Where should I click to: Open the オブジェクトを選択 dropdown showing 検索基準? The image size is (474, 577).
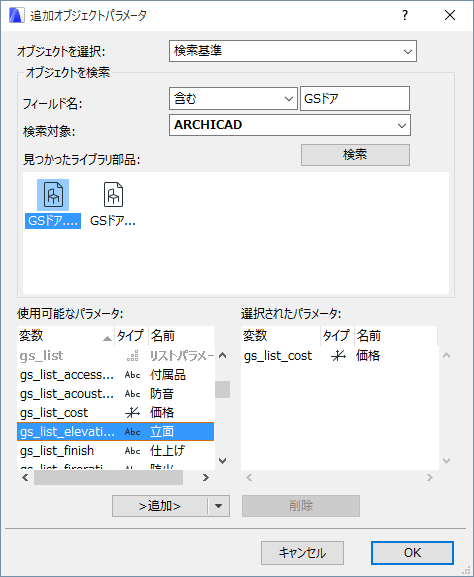[x=293, y=51]
